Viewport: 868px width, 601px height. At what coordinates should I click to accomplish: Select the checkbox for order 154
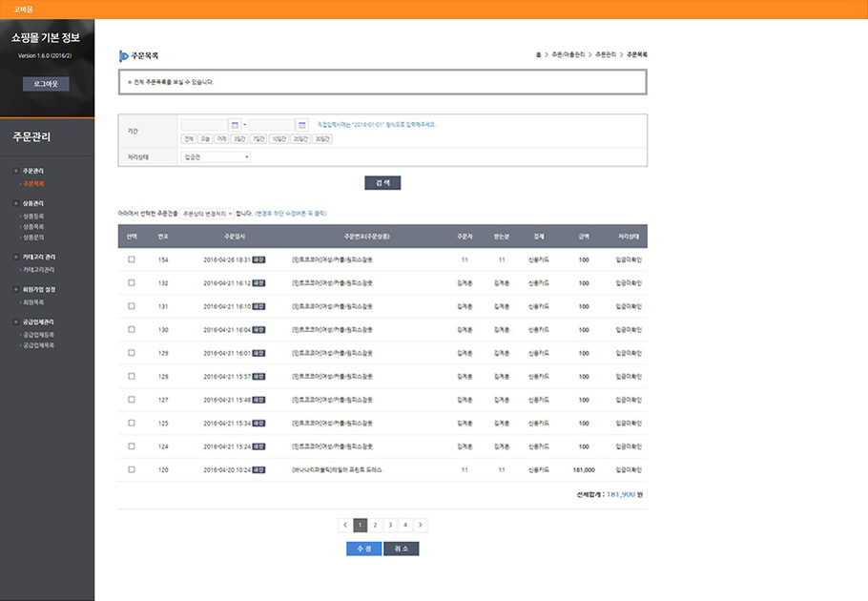click(x=132, y=259)
